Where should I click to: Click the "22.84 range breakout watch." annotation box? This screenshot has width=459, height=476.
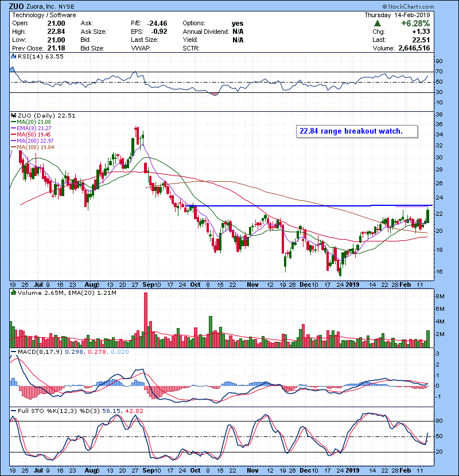pos(357,131)
